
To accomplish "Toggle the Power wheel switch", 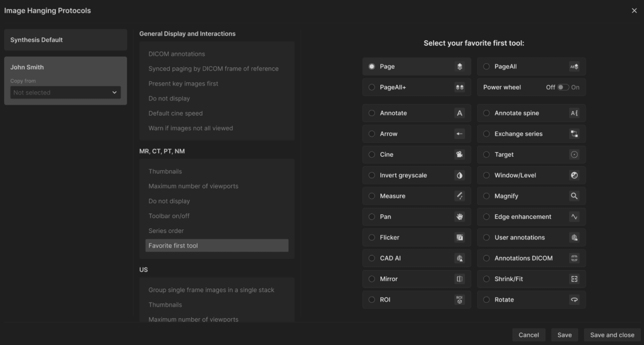I will 563,87.
